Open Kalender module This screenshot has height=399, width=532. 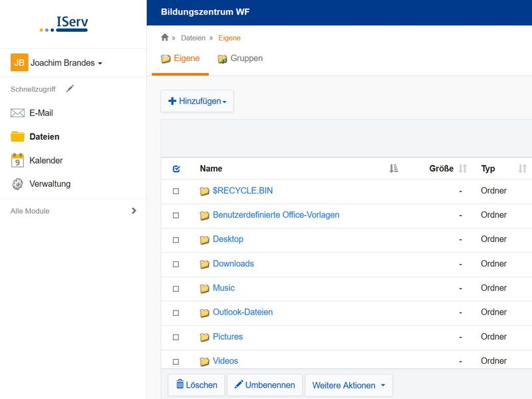(46, 160)
